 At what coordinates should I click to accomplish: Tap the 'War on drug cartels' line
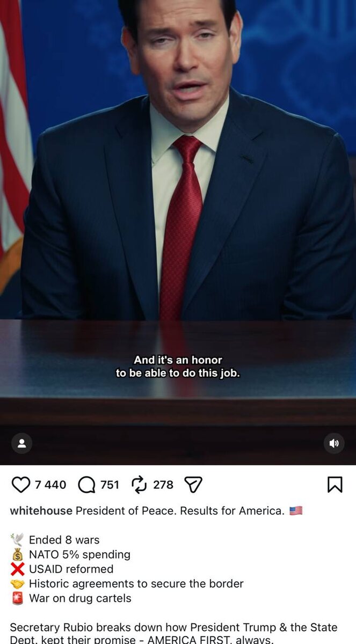click(80, 598)
